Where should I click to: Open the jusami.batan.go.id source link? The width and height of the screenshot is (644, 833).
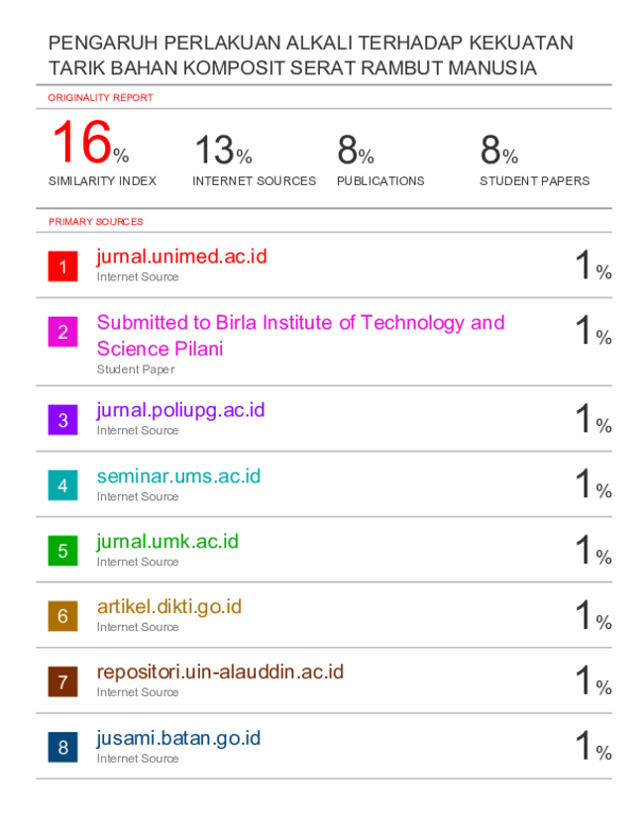[178, 739]
